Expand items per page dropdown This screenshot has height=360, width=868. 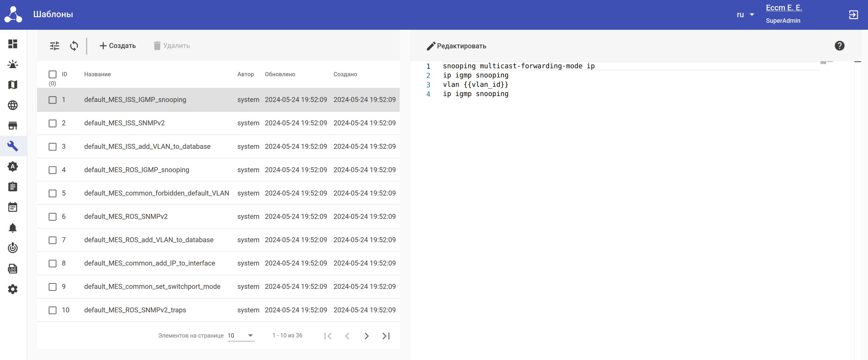click(x=241, y=335)
